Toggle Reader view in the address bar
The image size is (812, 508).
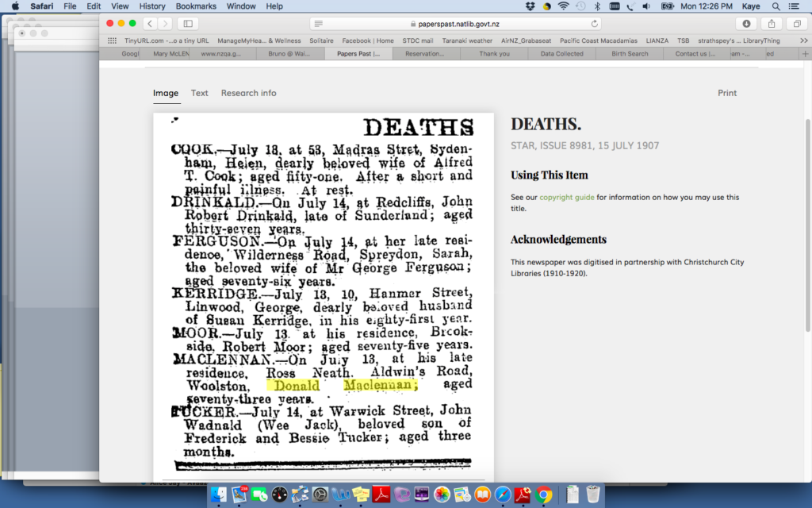(x=318, y=24)
